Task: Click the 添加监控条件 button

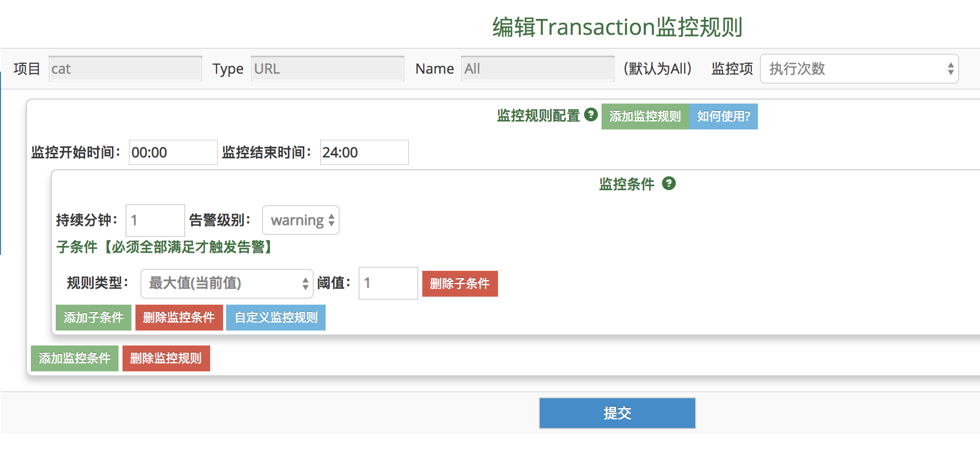Action: pos(75,358)
